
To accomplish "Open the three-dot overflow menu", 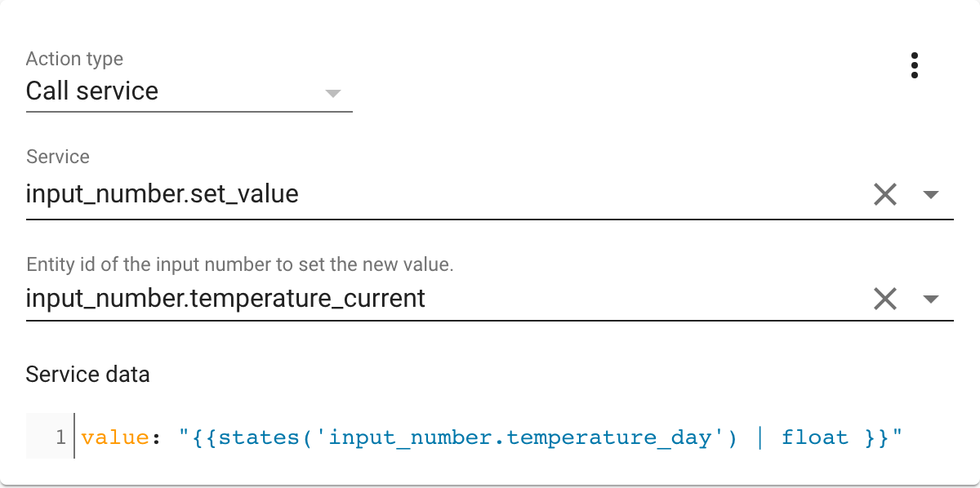I will (915, 65).
